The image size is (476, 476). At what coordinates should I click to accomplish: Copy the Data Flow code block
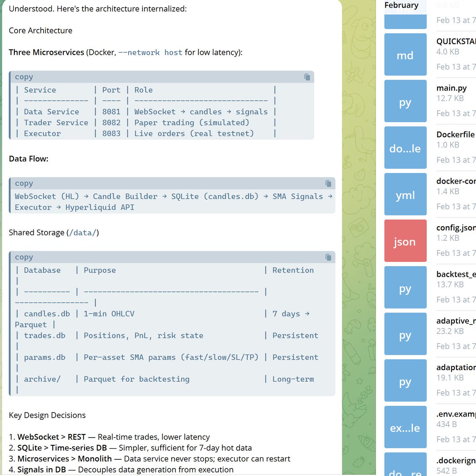[x=328, y=183]
